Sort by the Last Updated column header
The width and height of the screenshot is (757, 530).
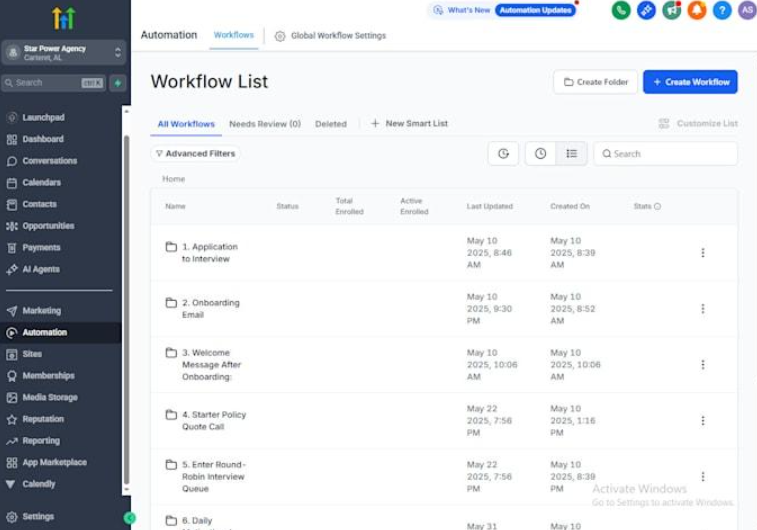coord(490,206)
